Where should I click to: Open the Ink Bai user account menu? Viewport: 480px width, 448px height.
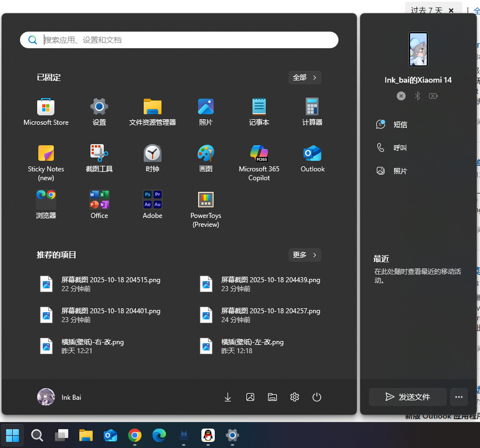point(59,397)
